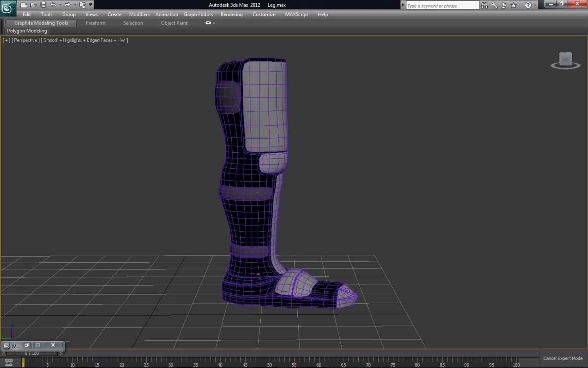Screen dimensions: 588x368
Task: Expand the Redo history dropdown arrow
Action: (75, 5)
